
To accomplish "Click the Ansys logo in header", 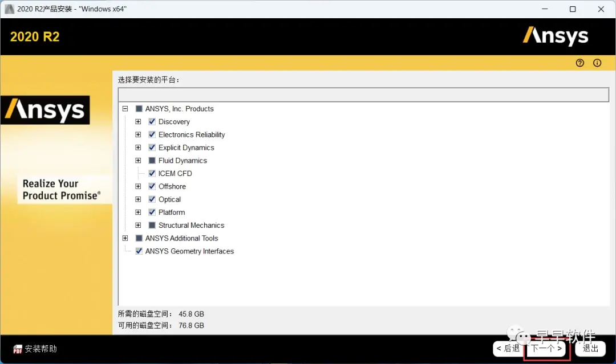I will click(556, 36).
